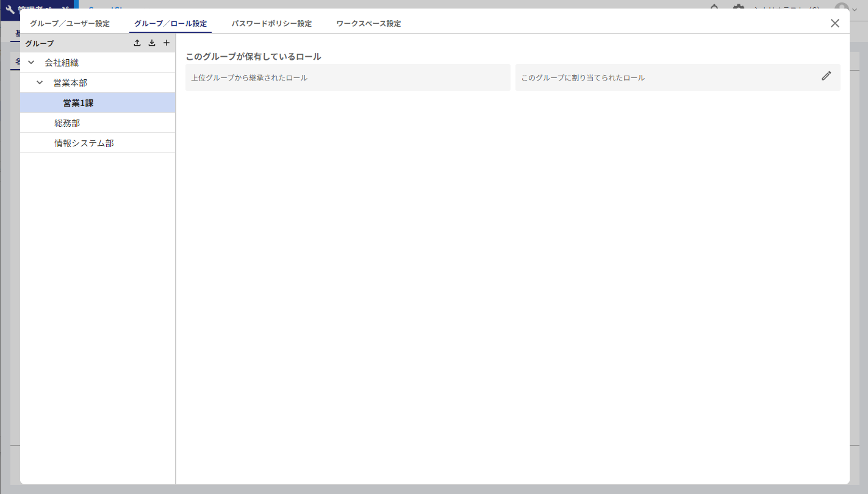Select the 情報システム部 group
Screen dimensions: 868x494
(x=84, y=143)
